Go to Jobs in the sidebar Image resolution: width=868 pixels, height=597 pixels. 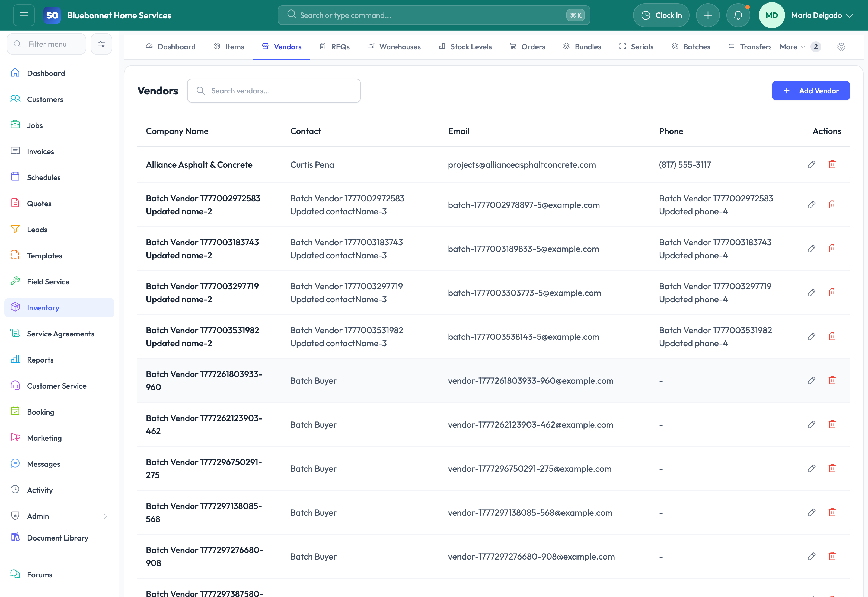(59, 125)
